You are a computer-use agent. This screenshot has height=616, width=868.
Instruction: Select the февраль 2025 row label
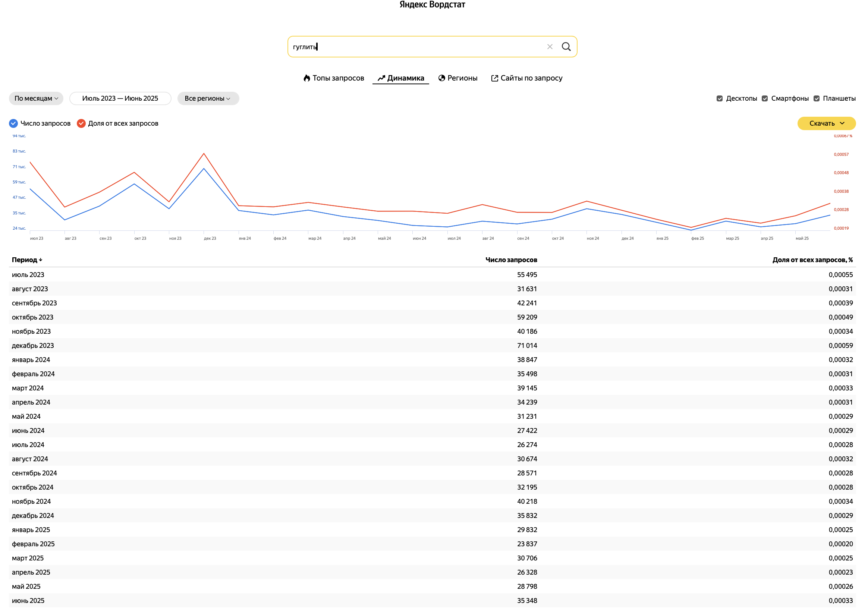(33, 545)
